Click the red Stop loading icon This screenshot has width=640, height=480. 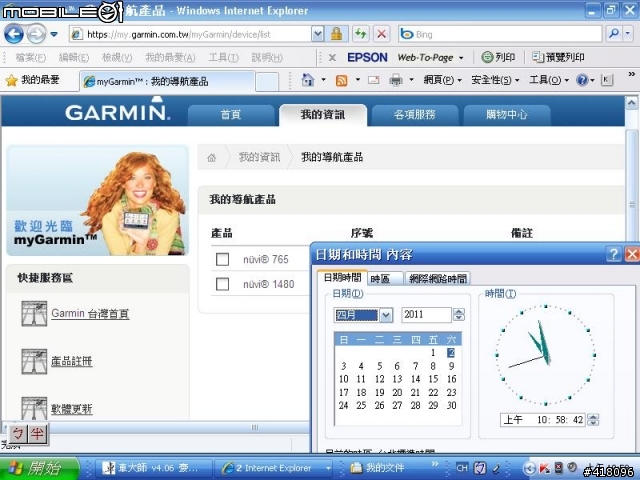[x=381, y=34]
